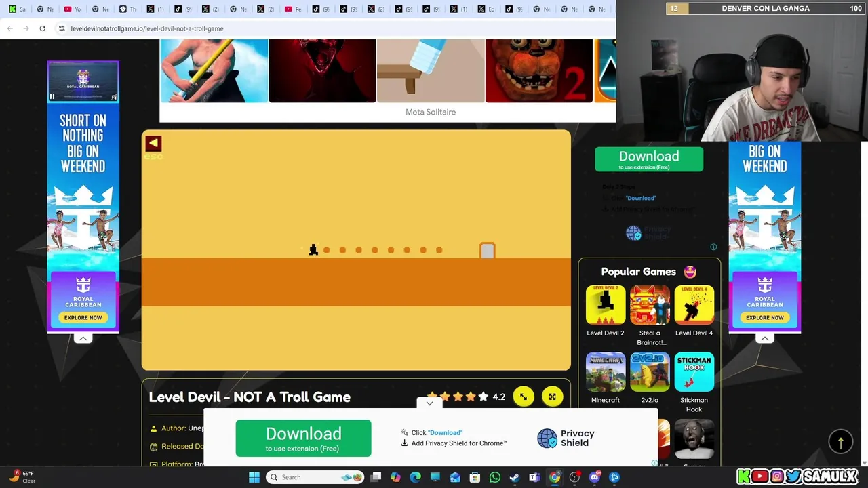The width and height of the screenshot is (868, 488).
Task: Click the back arrow icon in game corner
Action: coord(153,143)
